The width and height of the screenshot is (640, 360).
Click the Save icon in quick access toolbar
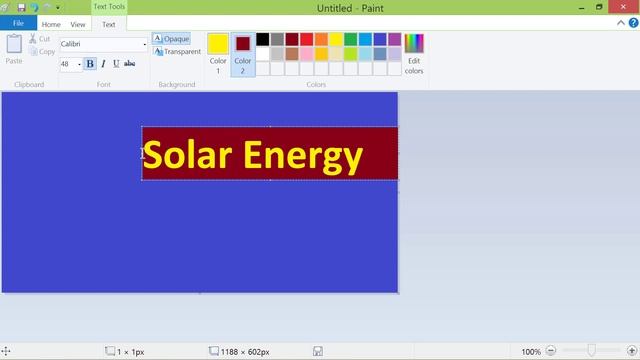(x=21, y=7)
